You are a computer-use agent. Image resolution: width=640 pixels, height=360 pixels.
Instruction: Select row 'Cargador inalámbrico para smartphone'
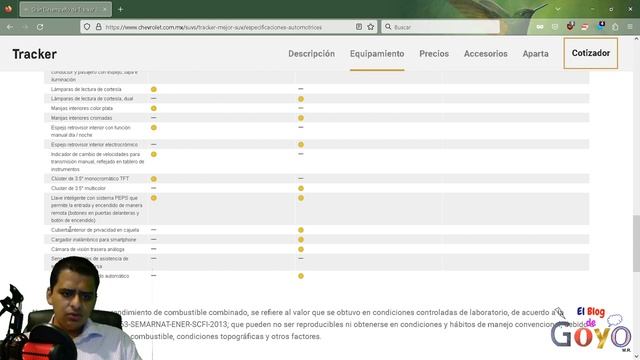tap(316, 240)
